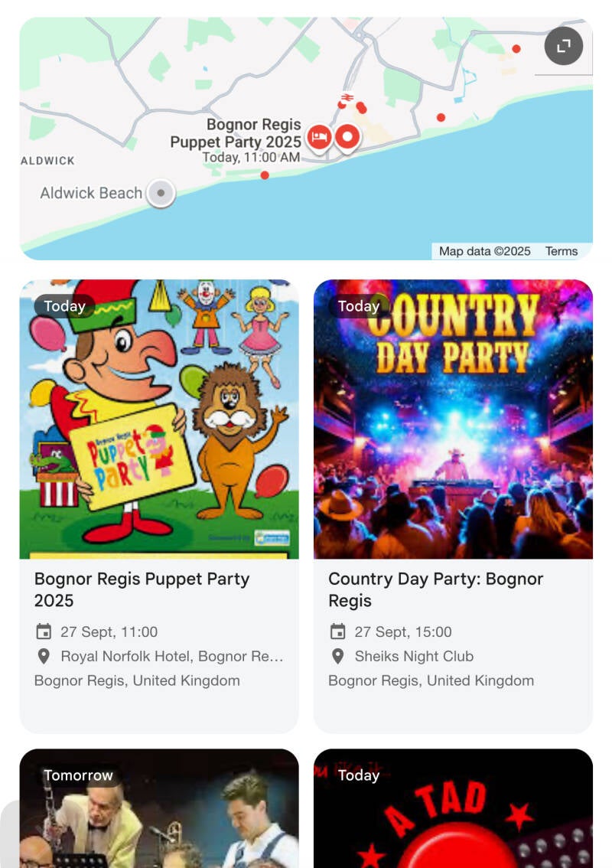Click the Aldwick Beach map label
The height and width of the screenshot is (868, 612).
(x=91, y=193)
